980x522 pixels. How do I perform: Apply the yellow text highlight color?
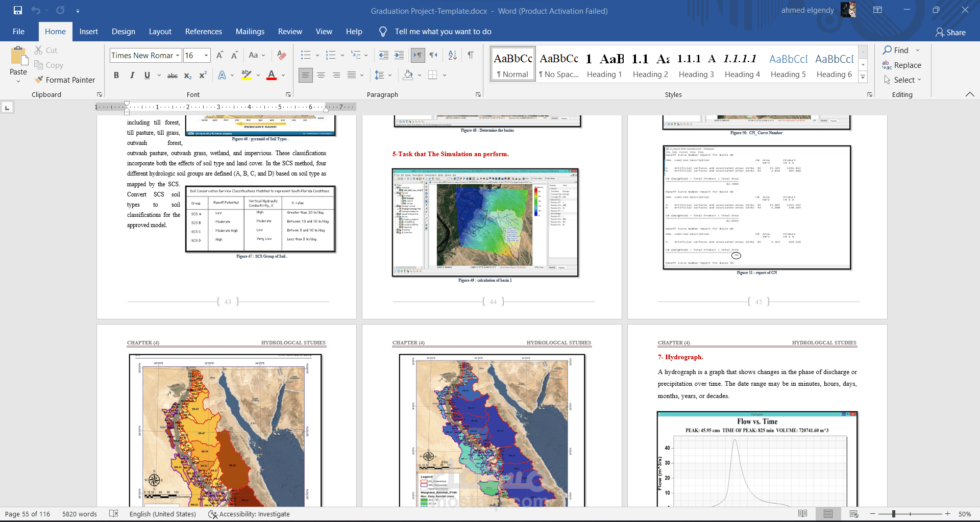247,75
